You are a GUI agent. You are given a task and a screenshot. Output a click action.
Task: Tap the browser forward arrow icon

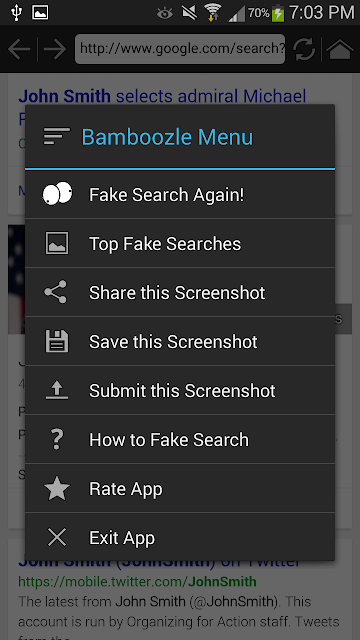click(55, 49)
